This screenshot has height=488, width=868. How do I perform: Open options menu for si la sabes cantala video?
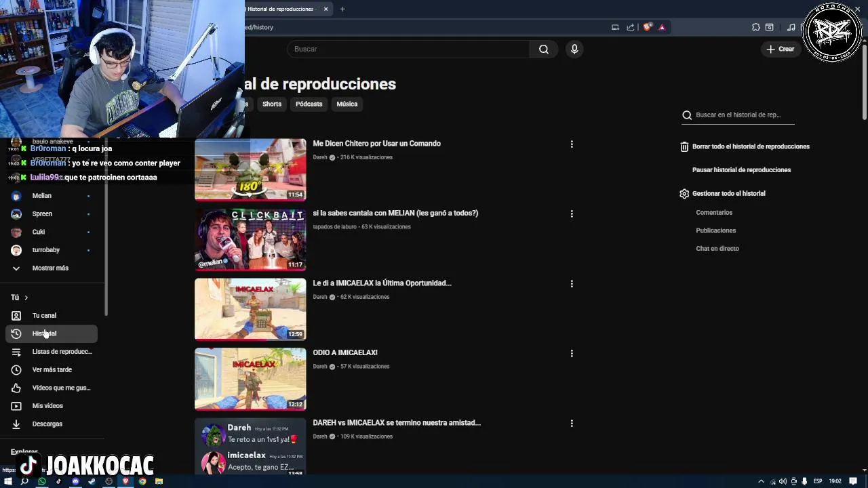(x=572, y=213)
